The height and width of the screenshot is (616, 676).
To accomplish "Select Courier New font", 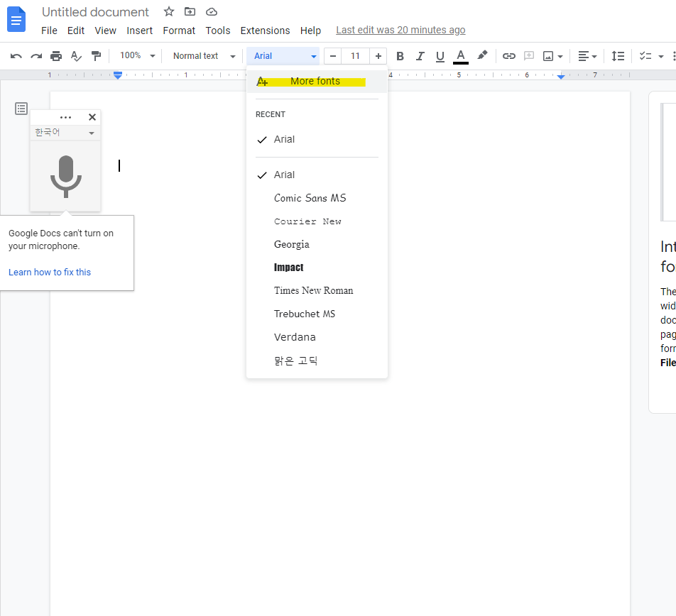I will [x=317, y=221].
